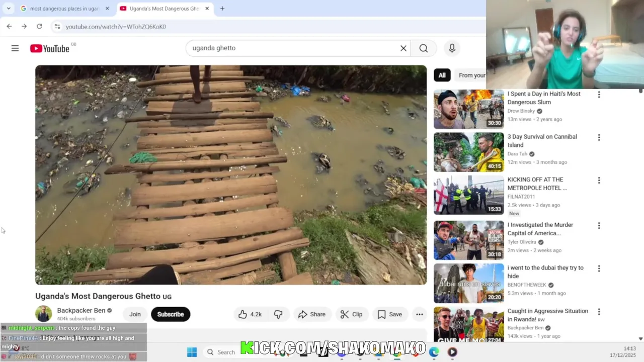Open Haiti's Most Dangerous Slum thumbnail
644x362 pixels.
[468, 109]
